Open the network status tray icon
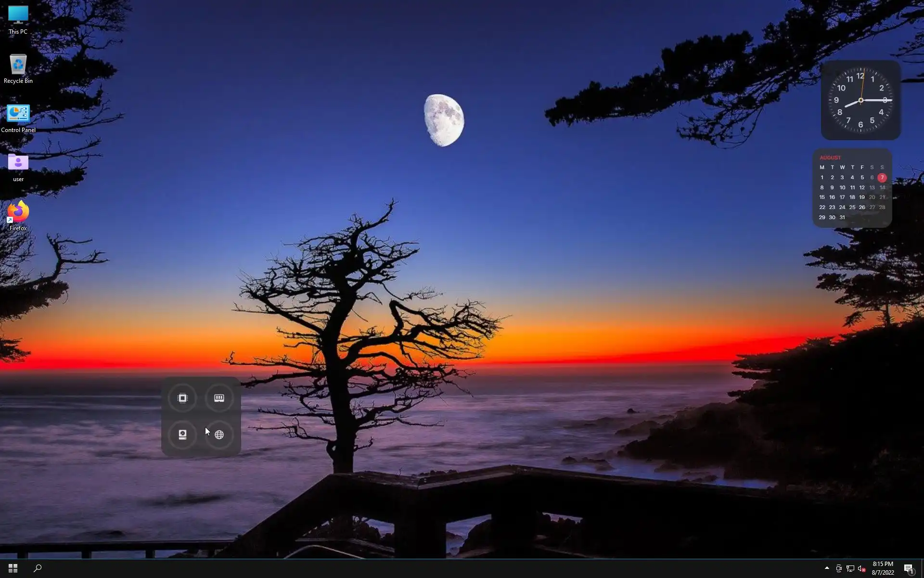The height and width of the screenshot is (578, 924). 850,568
